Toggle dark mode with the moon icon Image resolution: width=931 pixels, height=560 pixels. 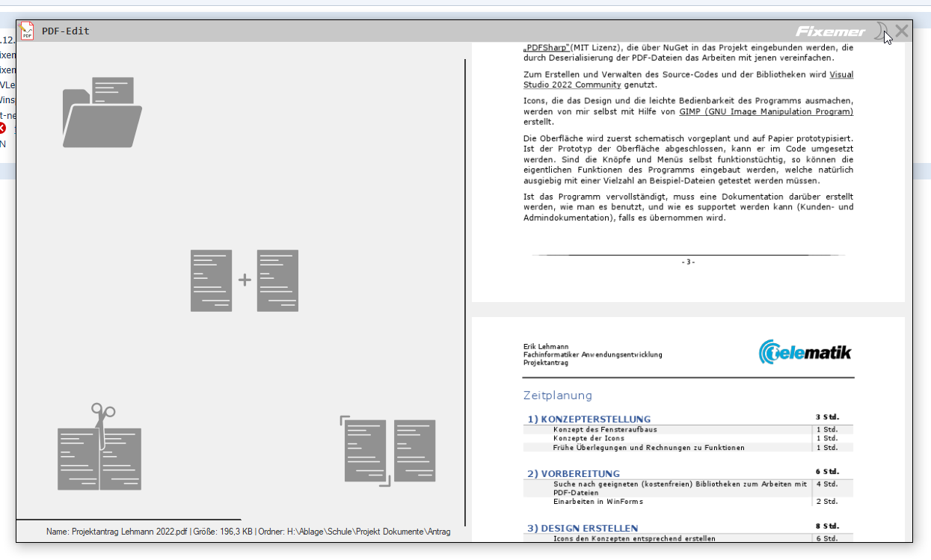pyautogui.click(x=882, y=31)
